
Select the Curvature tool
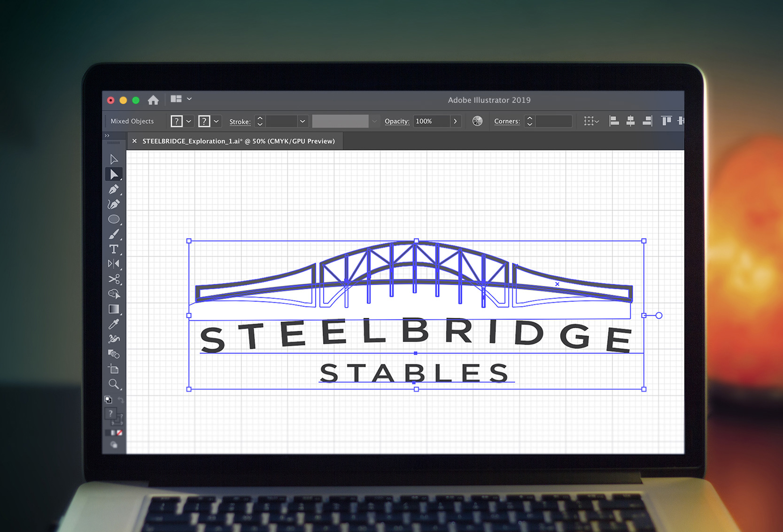point(114,204)
